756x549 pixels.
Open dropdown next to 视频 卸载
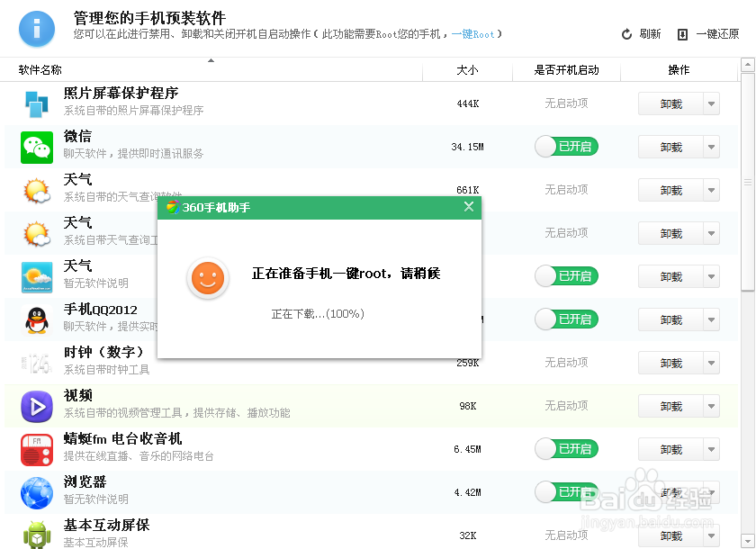(711, 406)
